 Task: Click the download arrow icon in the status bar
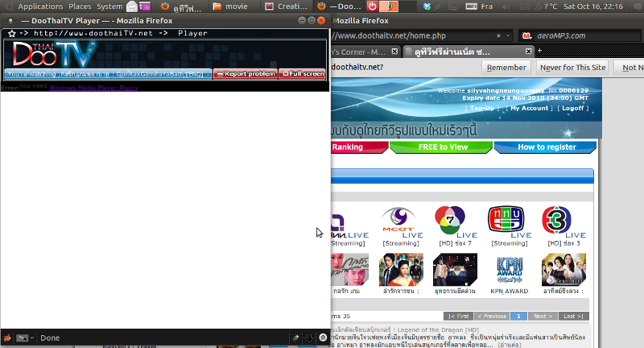(x=309, y=338)
